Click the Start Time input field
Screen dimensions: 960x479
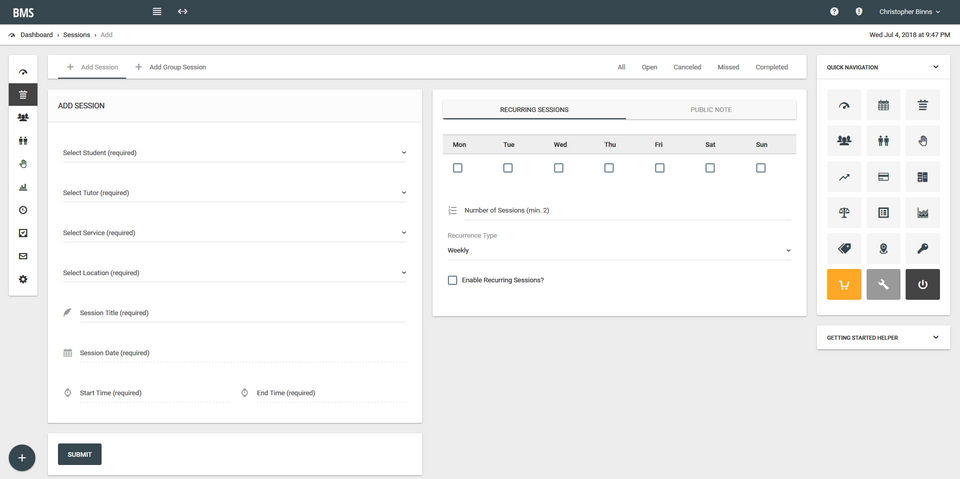154,393
